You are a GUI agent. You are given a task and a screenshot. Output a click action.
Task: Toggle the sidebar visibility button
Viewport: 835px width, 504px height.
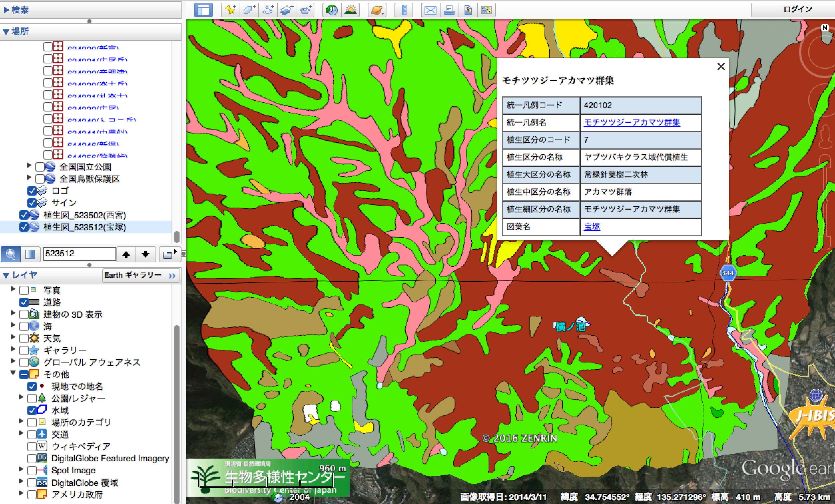pos(203,10)
